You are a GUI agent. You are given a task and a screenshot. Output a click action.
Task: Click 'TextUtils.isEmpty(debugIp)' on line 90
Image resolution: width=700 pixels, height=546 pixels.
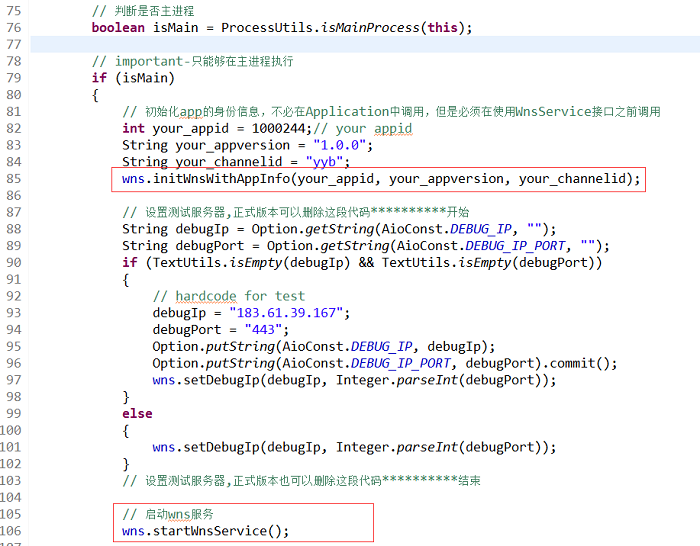pos(251,263)
